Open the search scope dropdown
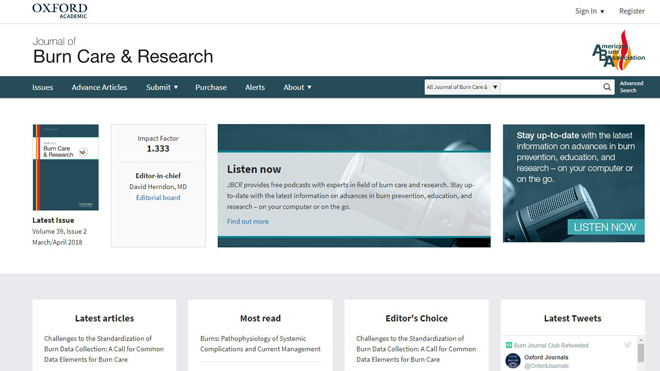This screenshot has height=371, width=660. (462, 87)
